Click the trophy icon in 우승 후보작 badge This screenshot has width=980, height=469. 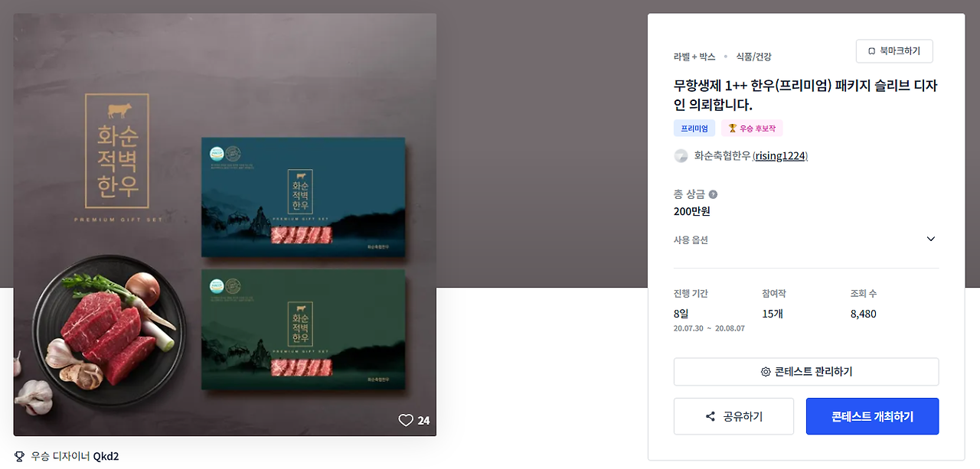coord(732,129)
